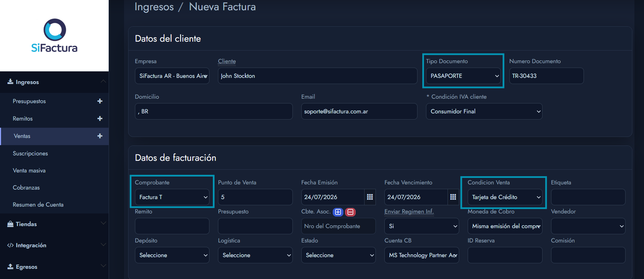Click the Ingresos breadcrumb link
The image size is (644, 279).
coord(154,7)
